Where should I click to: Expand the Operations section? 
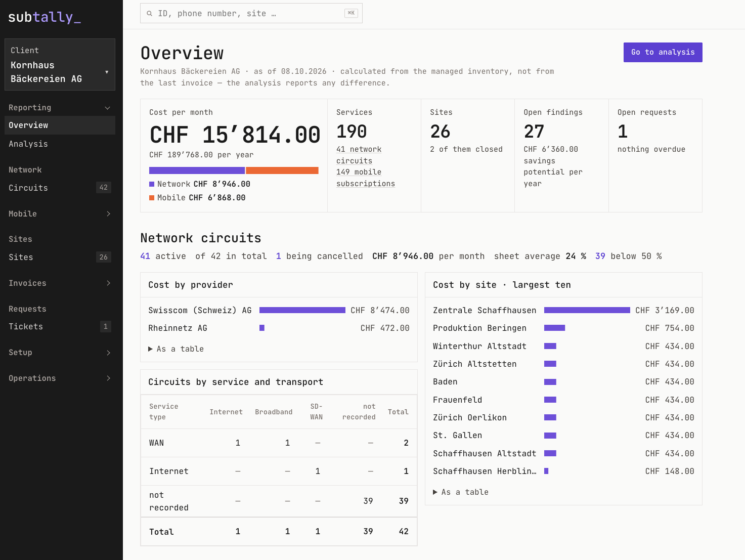point(60,378)
